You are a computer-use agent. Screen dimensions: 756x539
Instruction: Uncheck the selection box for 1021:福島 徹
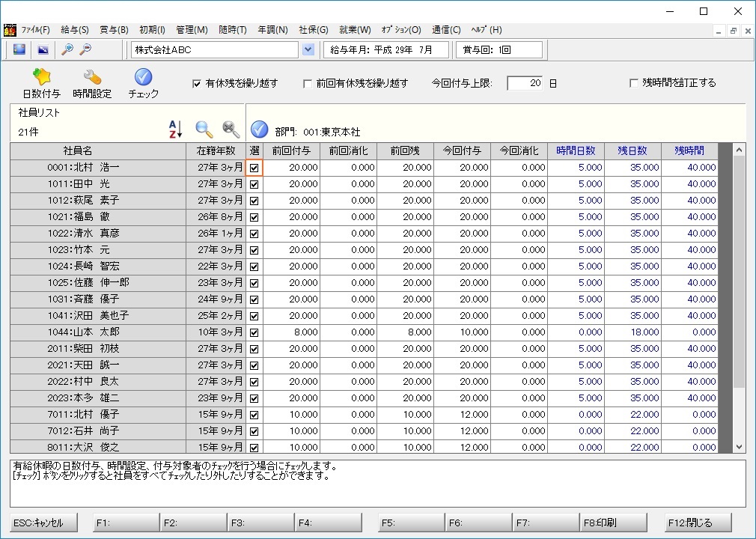click(x=254, y=217)
